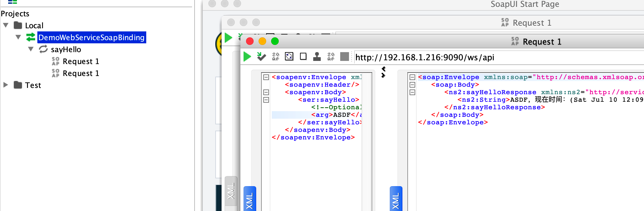Viewport: 644px width, 211px height.
Task: Collapse the Local workspace tree node
Action: pyautogui.click(x=6, y=25)
